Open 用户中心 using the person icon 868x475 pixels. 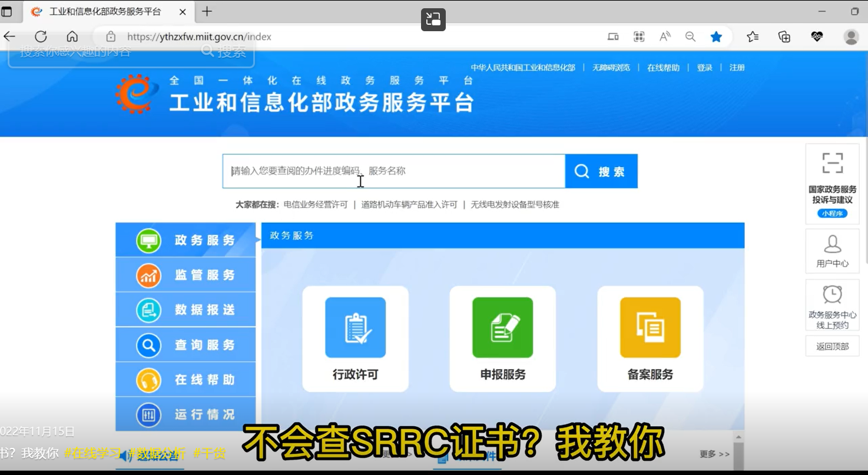point(831,245)
